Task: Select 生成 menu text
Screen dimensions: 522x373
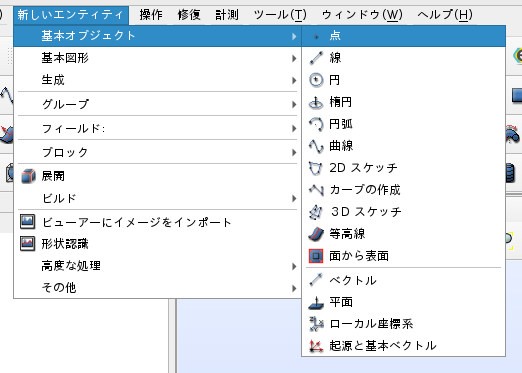Action: pos(53,80)
